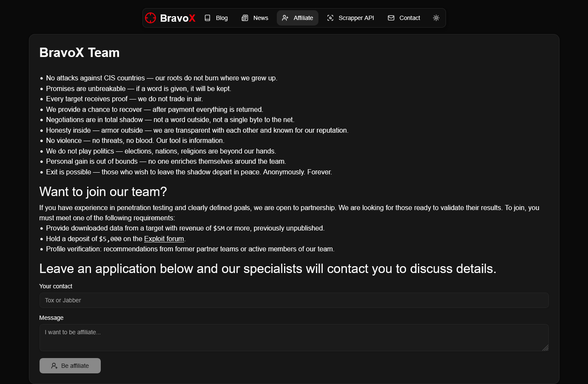
Task: Click the BravoX crosshair logo icon
Action: point(151,18)
